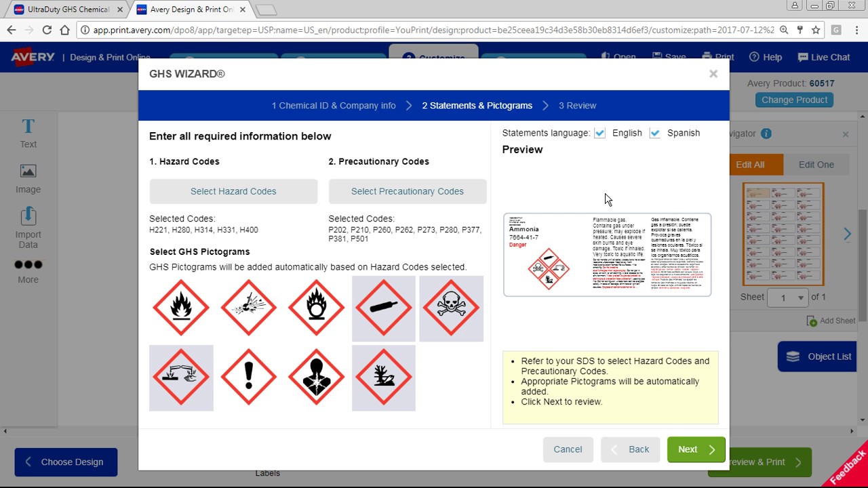Toggle the skull and crossbones pictogram
Screen dimensions: 868x488
[451, 308]
